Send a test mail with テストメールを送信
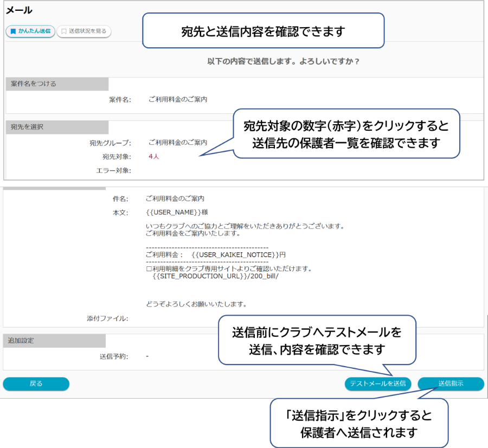Screen dimensions: 488x448 pos(377,383)
